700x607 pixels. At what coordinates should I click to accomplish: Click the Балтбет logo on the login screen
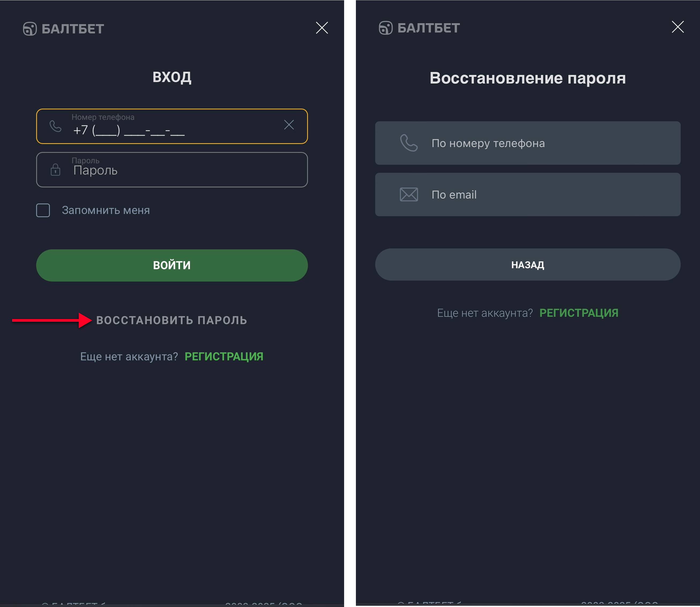click(x=63, y=29)
